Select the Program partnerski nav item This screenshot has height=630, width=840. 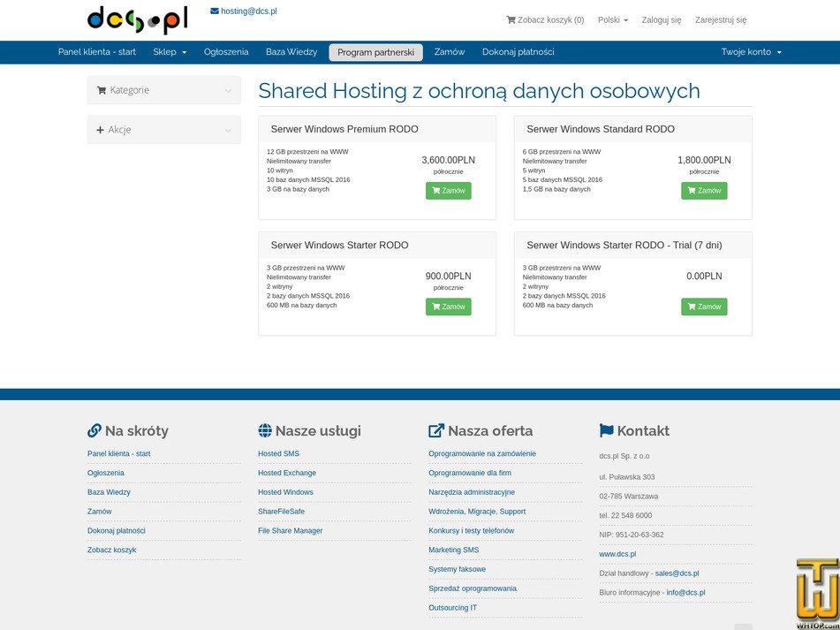pyautogui.click(x=375, y=52)
